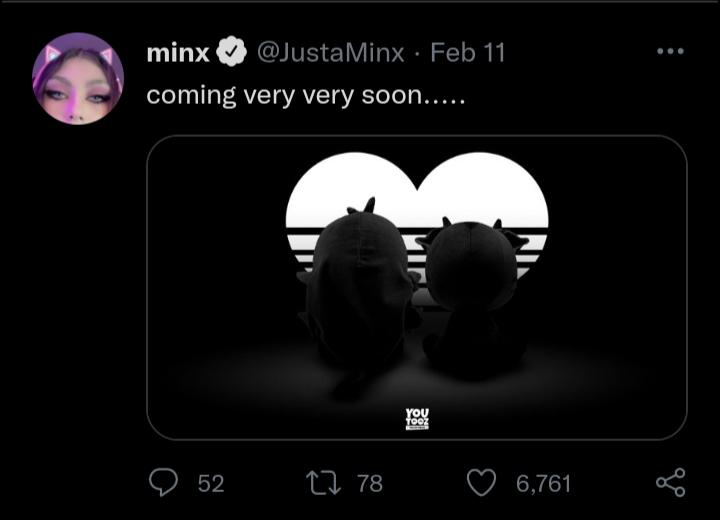
Task: Click the left plush silhouette in the image
Action: (356, 300)
